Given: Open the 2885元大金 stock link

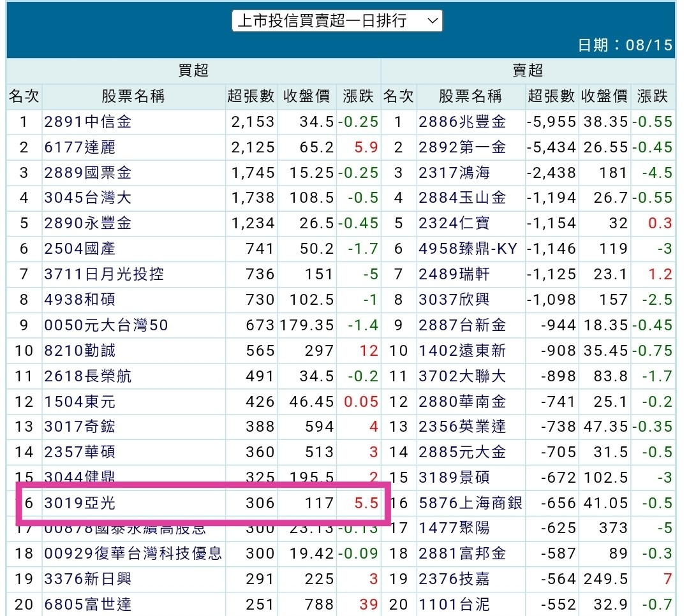Looking at the screenshot, I should click(463, 452).
